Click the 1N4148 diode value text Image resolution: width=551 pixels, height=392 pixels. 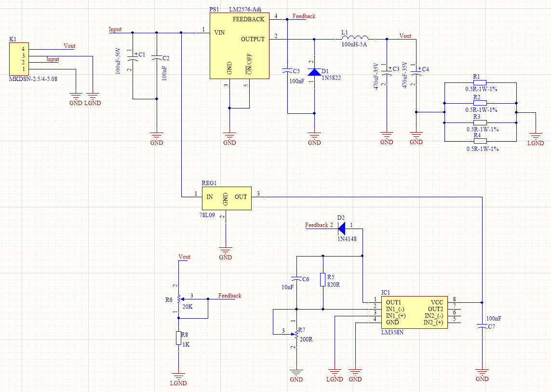[x=347, y=239]
